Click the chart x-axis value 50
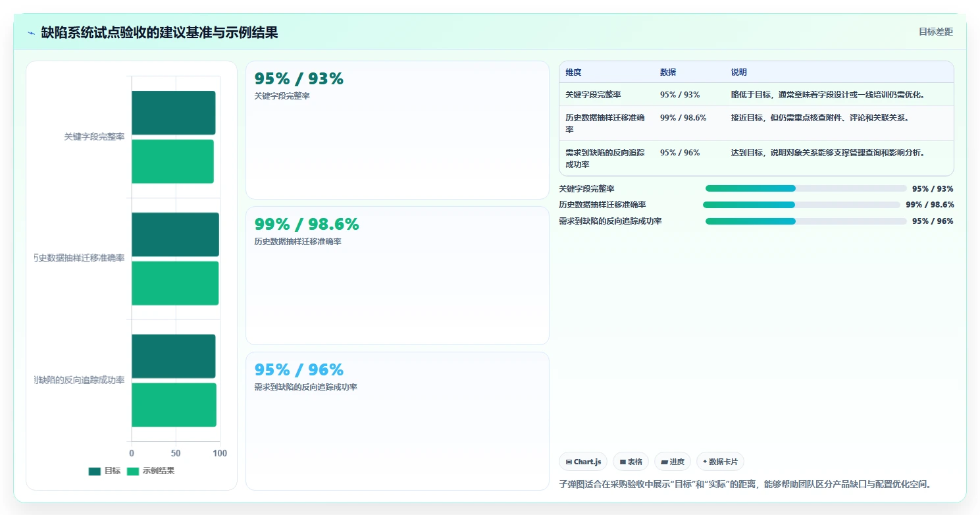980x515 pixels. point(176,454)
